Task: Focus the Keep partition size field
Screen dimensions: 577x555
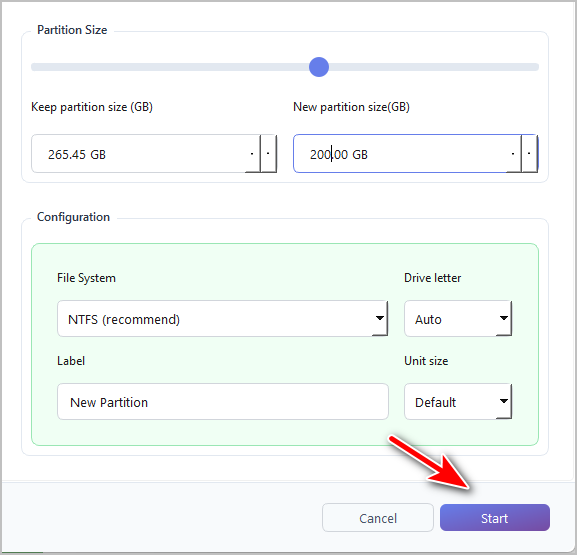Action: click(138, 154)
